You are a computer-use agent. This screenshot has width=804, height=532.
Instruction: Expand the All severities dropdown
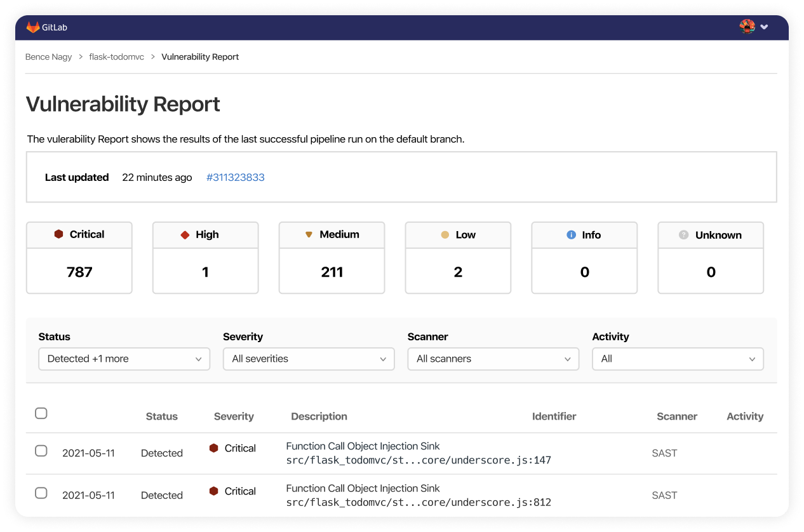[x=309, y=359]
